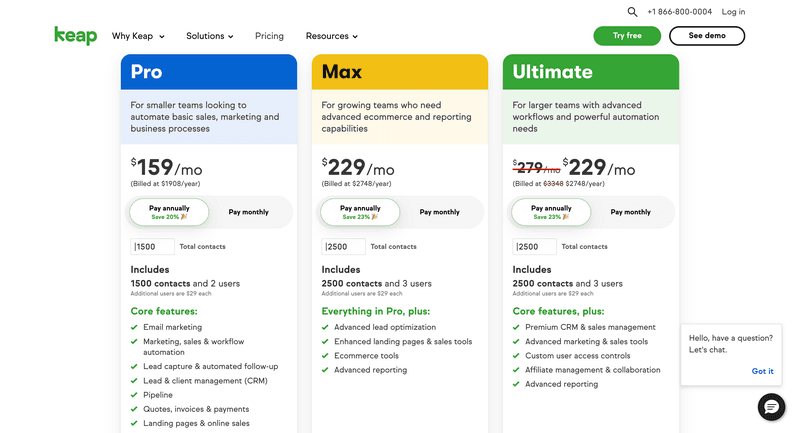800x433 pixels.
Task: Click 'Advanced marketing & sales tools' feature
Action: pos(586,342)
